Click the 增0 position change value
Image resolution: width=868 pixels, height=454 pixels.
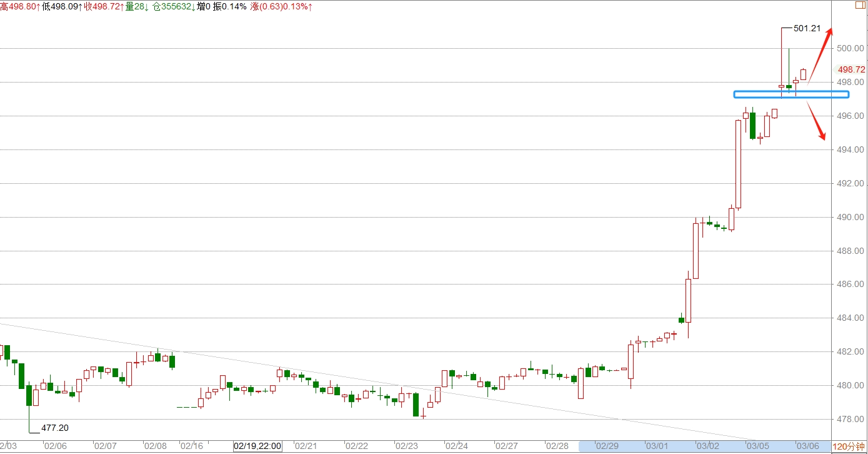(204, 6)
